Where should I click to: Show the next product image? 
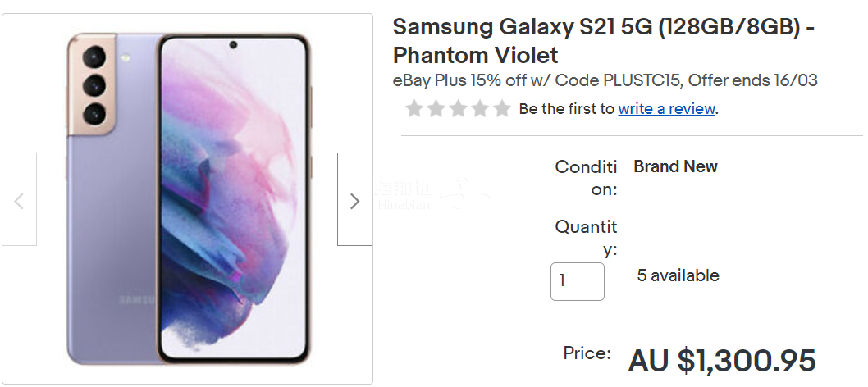(x=354, y=199)
